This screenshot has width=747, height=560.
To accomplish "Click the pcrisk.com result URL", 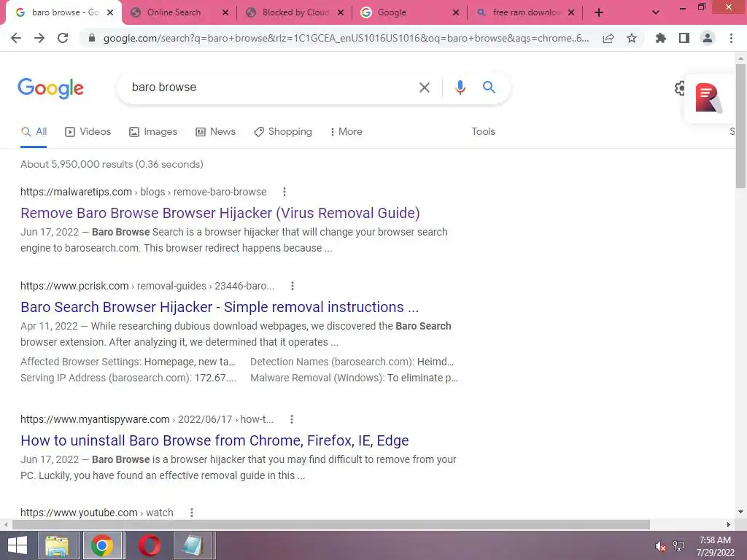I will pyautogui.click(x=147, y=286).
